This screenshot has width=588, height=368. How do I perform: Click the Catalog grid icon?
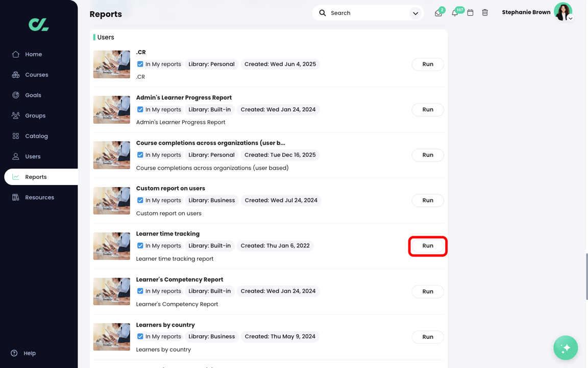16,136
